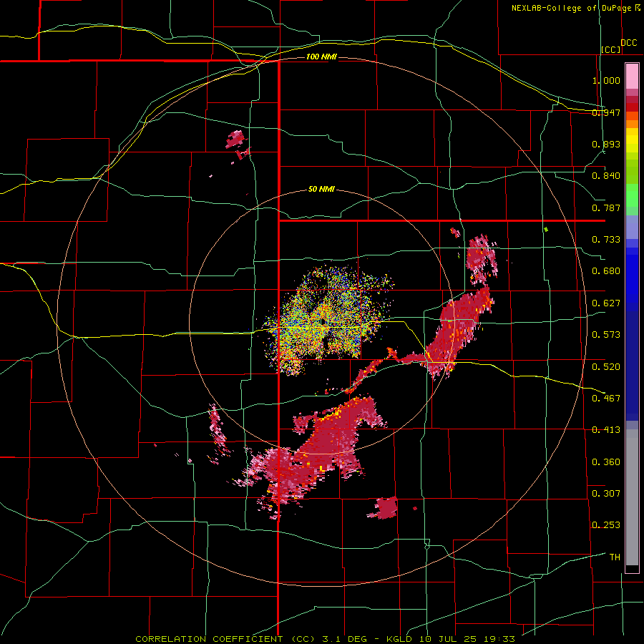Select the 0.627 scale value

point(606,303)
